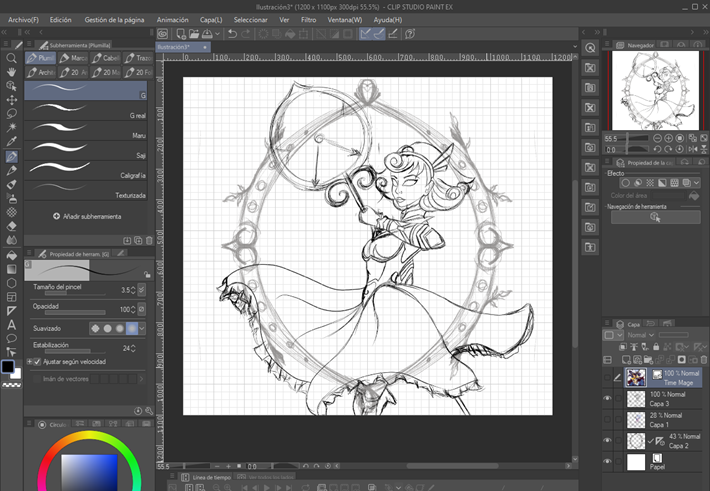710x491 pixels.
Task: Hide the Capa 2 layer
Action: 607,440
